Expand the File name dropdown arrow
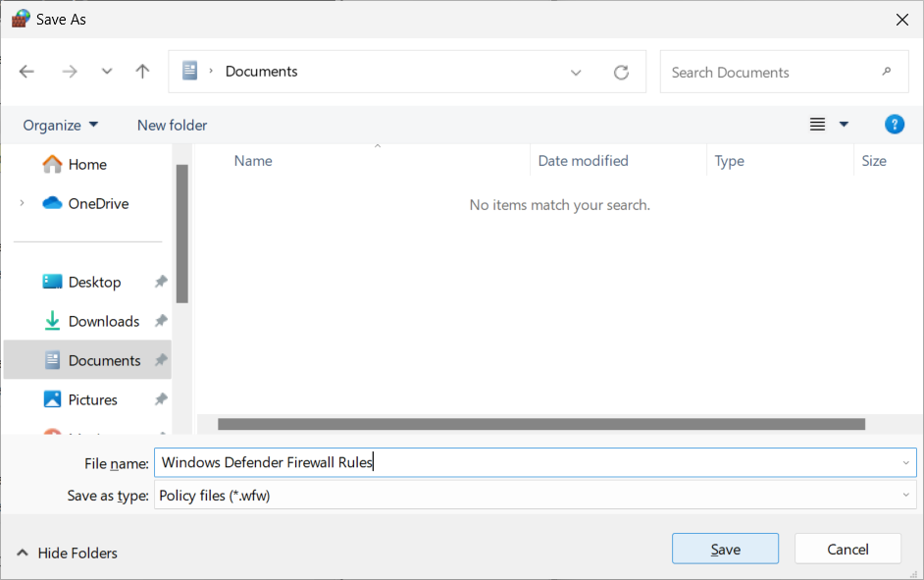 (x=905, y=462)
